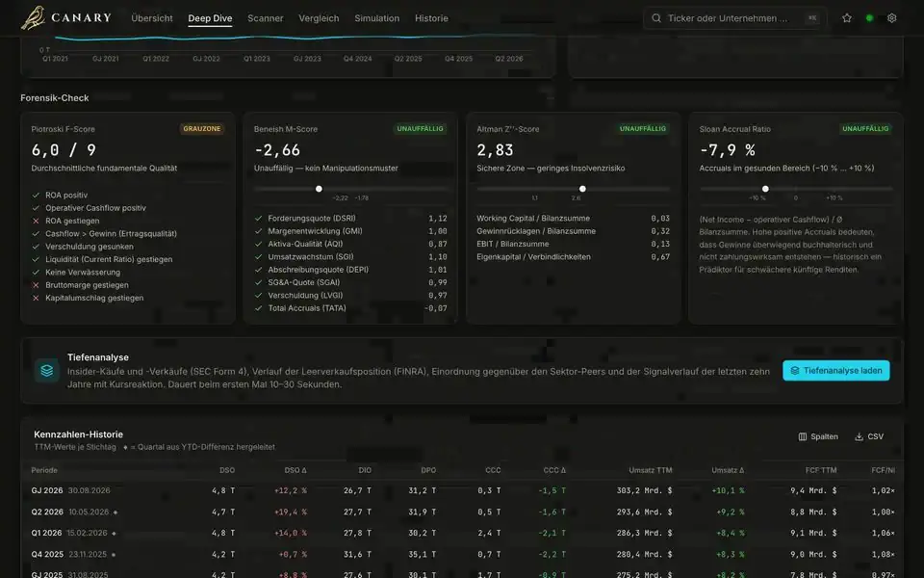
Task: Click the green status indicator dot
Action: coord(869,18)
